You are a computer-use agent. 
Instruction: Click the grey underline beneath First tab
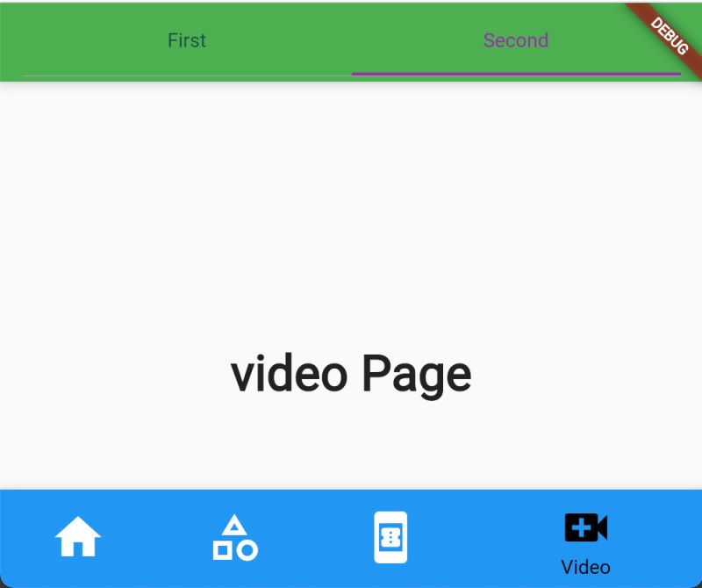tap(187, 75)
